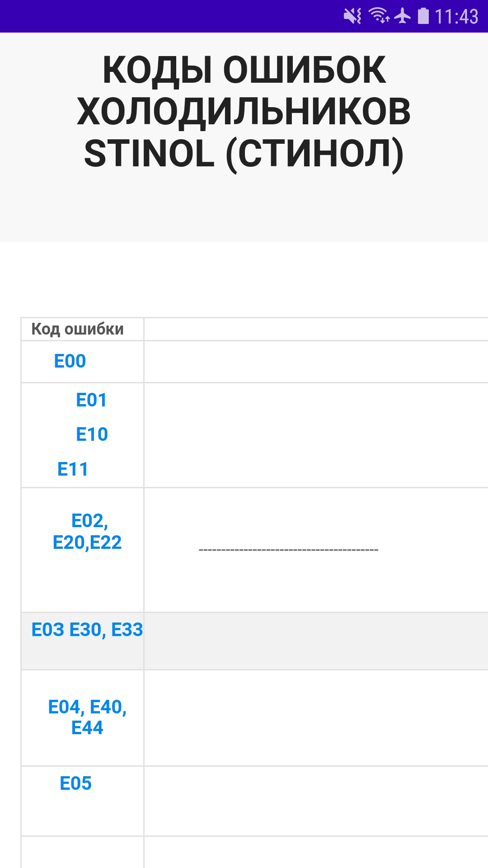Image resolution: width=488 pixels, height=868 pixels.
Task: Open the E01 error code link
Action: point(91,400)
